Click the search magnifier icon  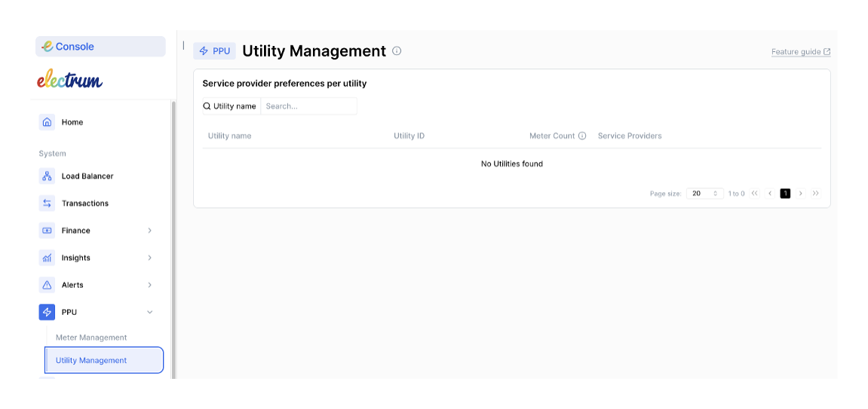pos(207,106)
